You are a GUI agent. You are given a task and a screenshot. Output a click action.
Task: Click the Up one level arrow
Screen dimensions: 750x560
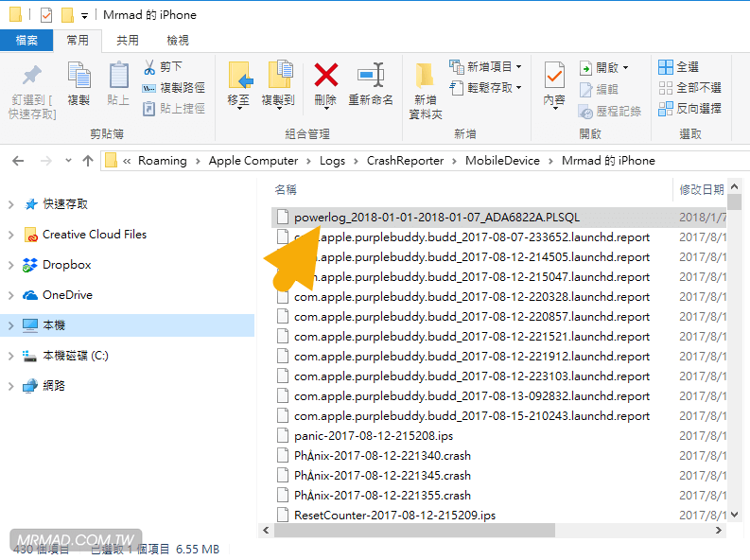(x=88, y=161)
